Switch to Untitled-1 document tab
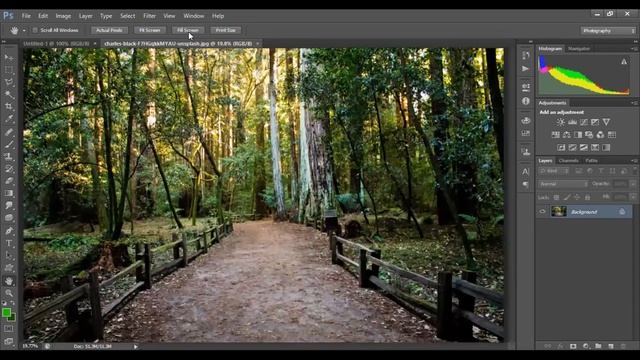Screen dimensions: 640x360 click(56, 43)
